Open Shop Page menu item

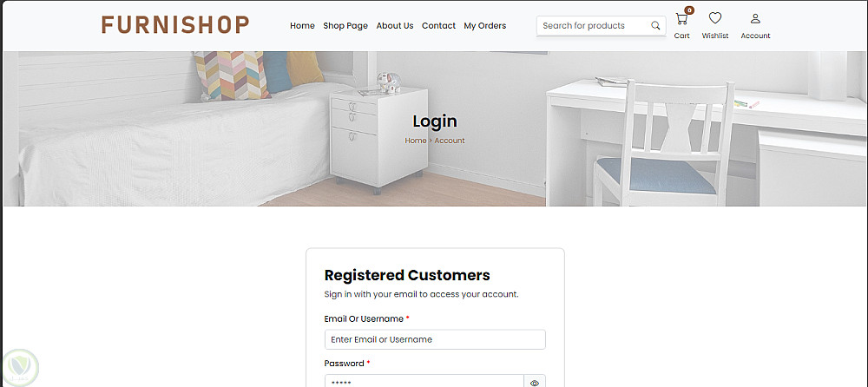click(345, 25)
